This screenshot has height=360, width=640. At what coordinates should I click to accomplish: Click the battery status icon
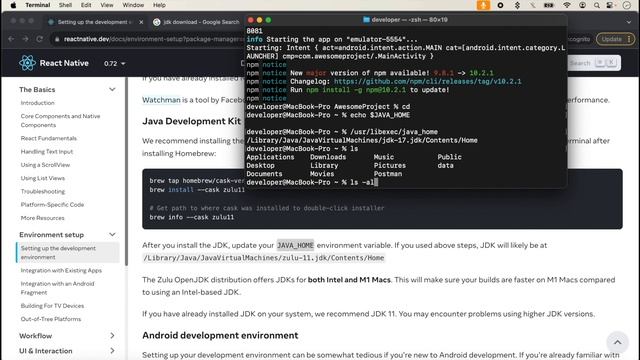549,5
